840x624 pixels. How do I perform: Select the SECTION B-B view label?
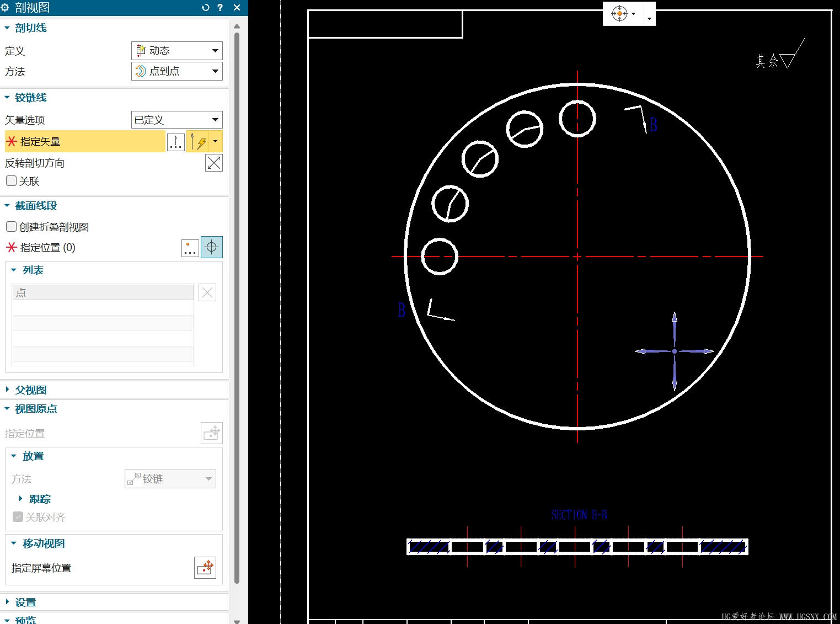(579, 515)
